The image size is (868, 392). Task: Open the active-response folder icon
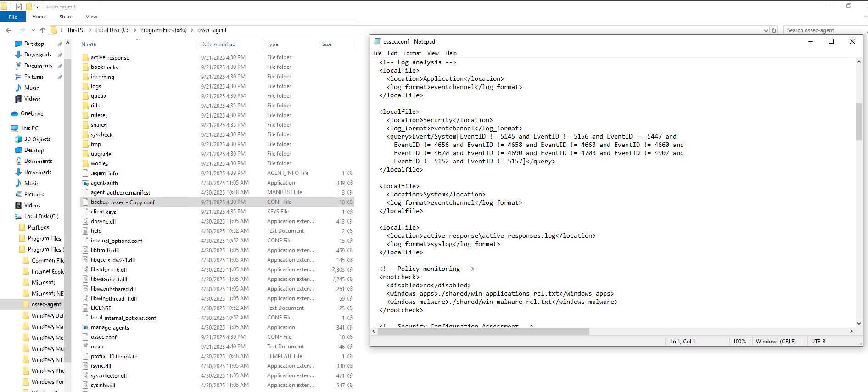[85, 57]
